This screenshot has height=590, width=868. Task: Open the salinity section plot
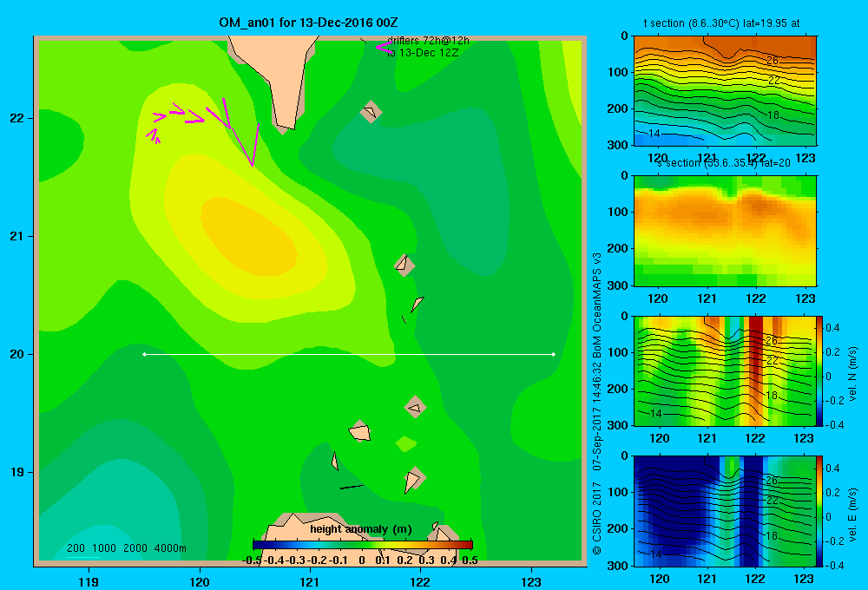pyautogui.click(x=725, y=231)
